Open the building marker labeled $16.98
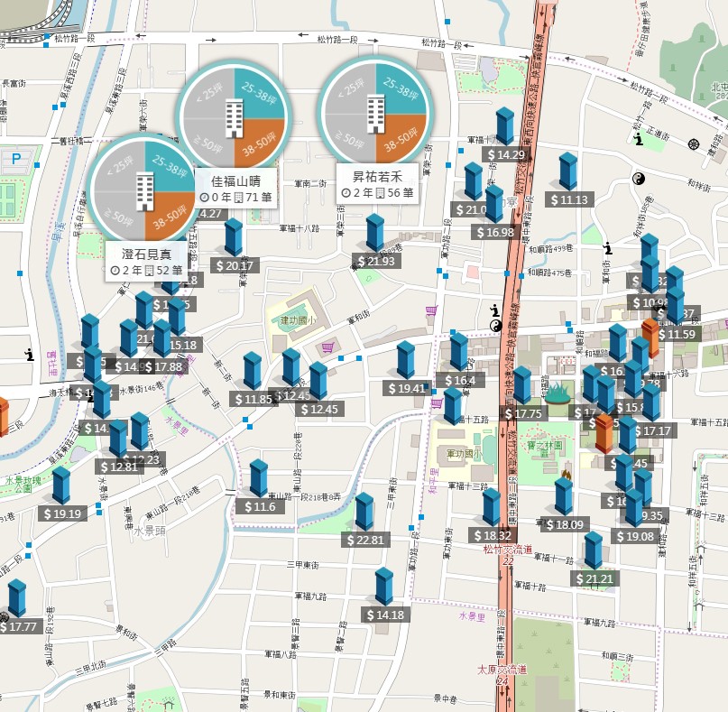Screen dimensions: 728x712 [x=494, y=204]
